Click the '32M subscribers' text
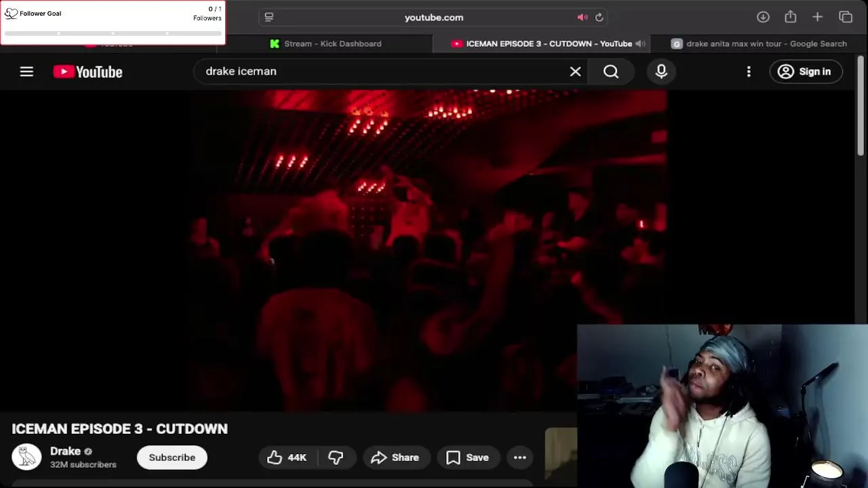This screenshot has width=868, height=488. pyautogui.click(x=83, y=464)
